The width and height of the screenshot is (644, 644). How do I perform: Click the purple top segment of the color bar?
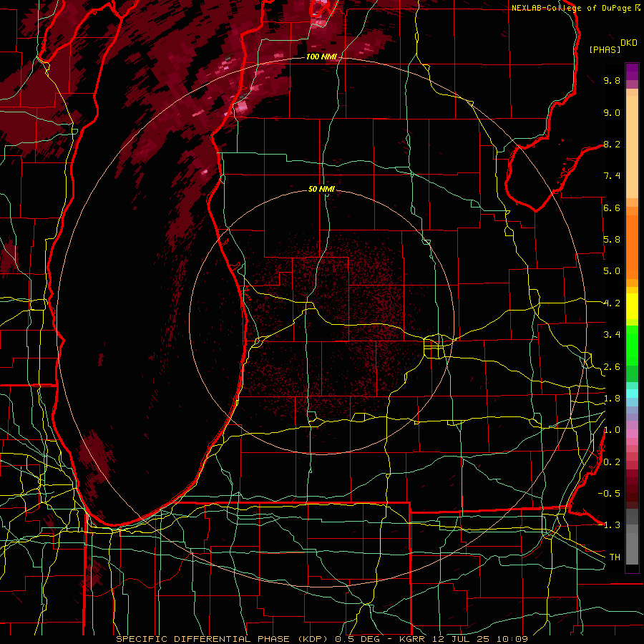tap(632, 72)
